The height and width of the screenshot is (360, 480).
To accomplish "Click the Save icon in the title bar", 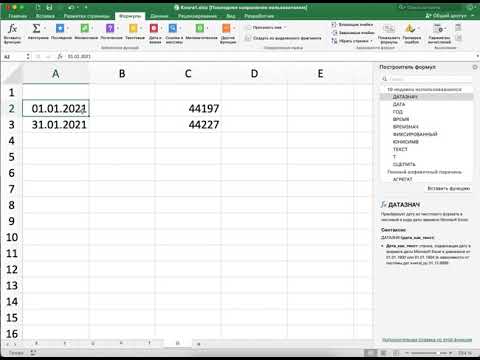I will click(49, 7).
